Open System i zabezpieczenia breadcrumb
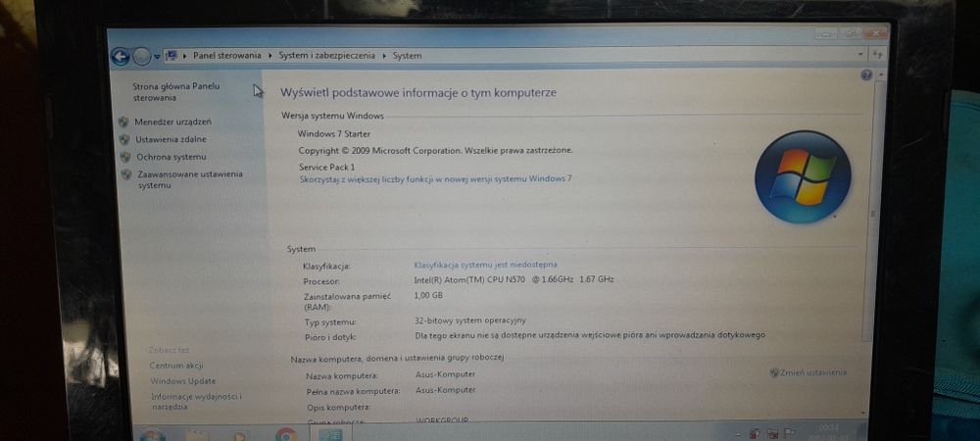Viewport: 980px width, 441px height. [x=327, y=56]
